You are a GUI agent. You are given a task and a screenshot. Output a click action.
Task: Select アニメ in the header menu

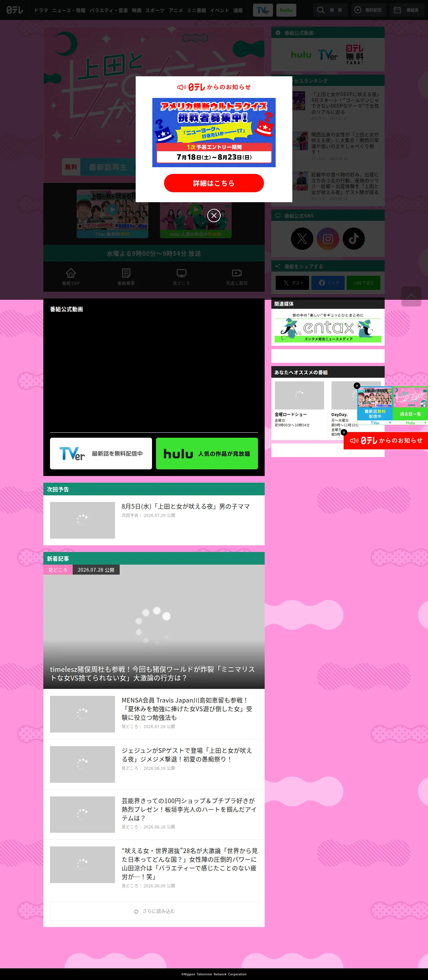pyautogui.click(x=176, y=10)
